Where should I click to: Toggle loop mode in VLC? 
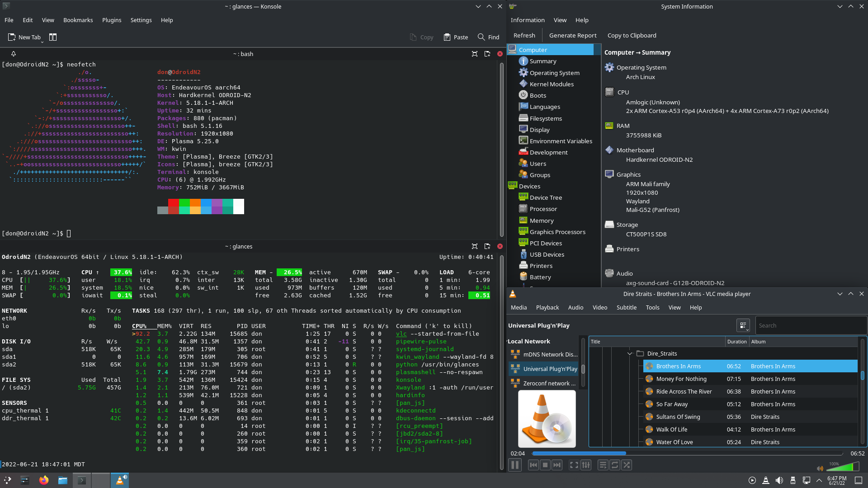[x=615, y=465]
